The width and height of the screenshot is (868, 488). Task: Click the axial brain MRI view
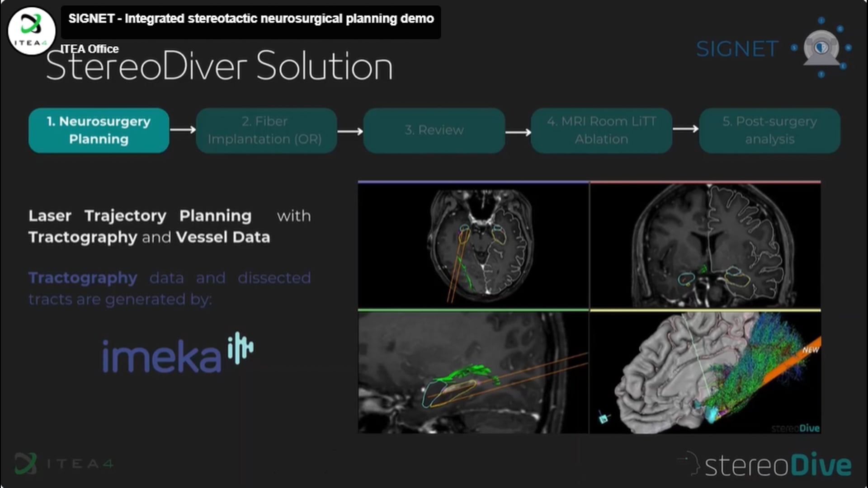[x=473, y=245]
